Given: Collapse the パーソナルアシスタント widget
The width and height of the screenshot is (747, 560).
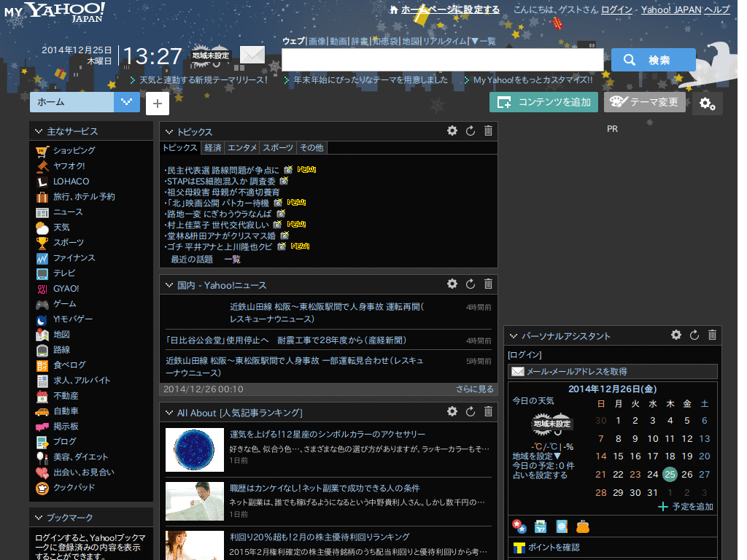Looking at the screenshot, I should coord(514,336).
